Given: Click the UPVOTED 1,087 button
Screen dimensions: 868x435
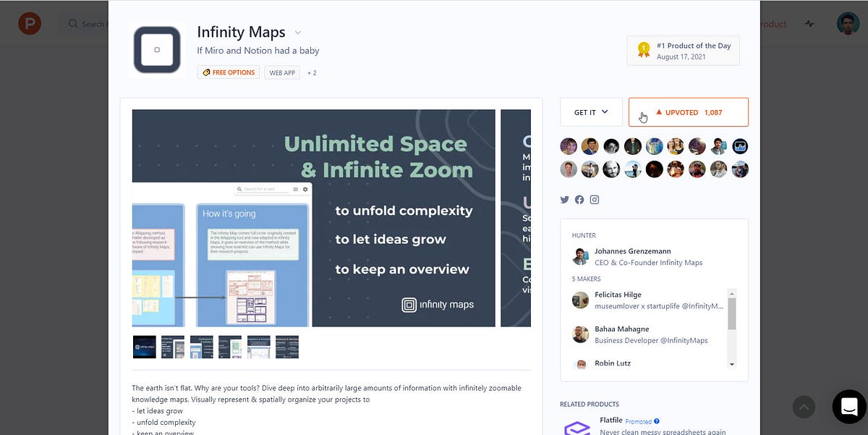Looking at the screenshot, I should click(689, 112).
